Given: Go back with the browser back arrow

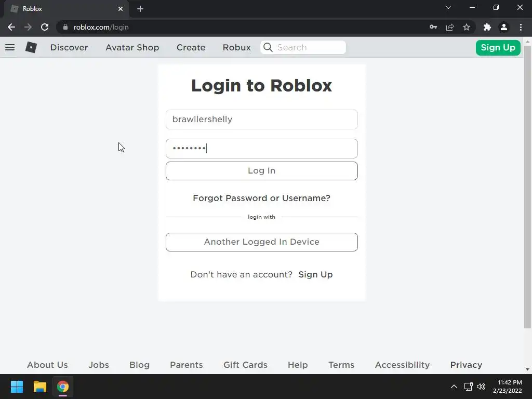Looking at the screenshot, I should point(11,27).
